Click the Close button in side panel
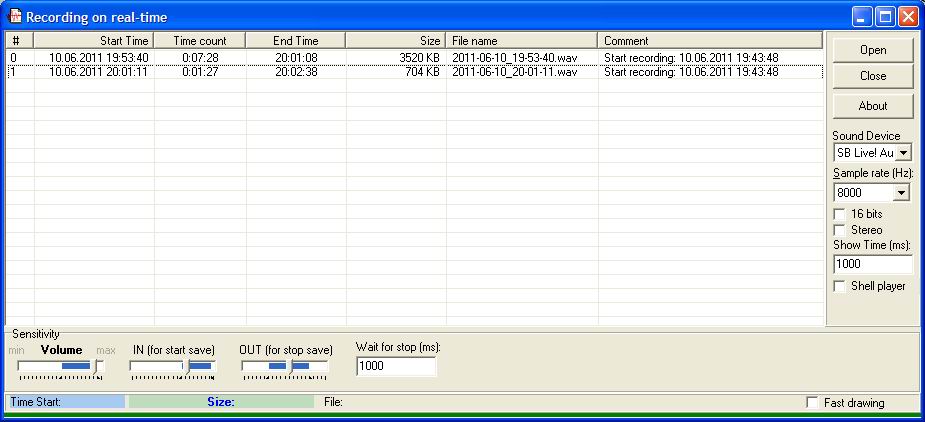 pyautogui.click(x=872, y=76)
